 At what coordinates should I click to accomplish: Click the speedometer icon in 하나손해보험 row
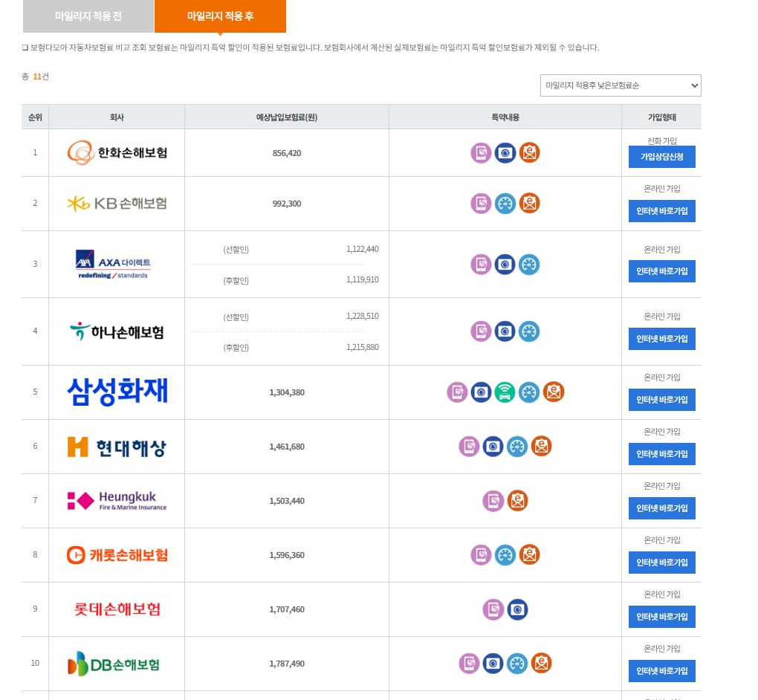pos(529,331)
